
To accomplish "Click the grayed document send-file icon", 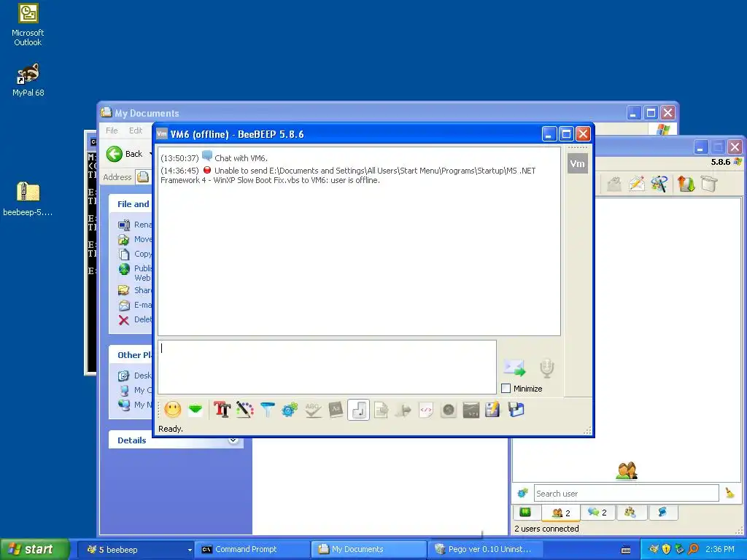I will coord(381,410).
